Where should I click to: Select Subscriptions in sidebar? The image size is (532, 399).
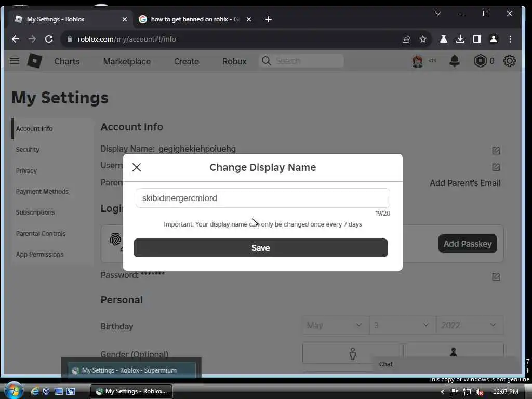[35, 212]
